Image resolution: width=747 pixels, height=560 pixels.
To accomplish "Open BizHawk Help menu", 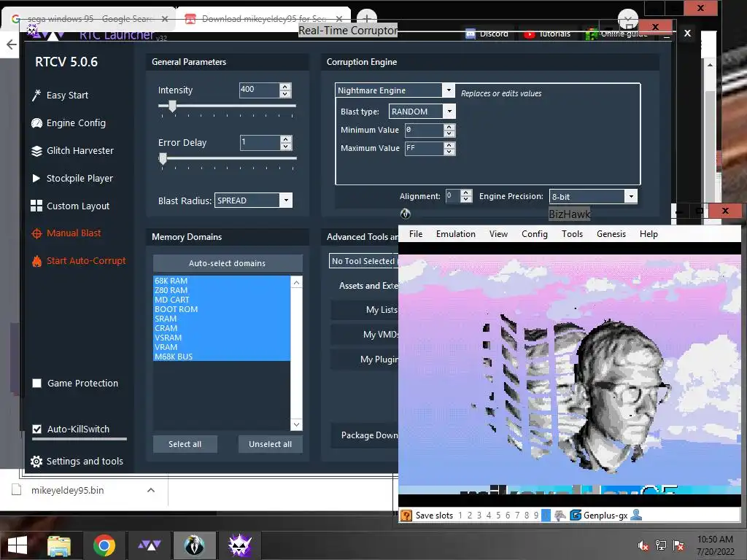I will pos(649,234).
